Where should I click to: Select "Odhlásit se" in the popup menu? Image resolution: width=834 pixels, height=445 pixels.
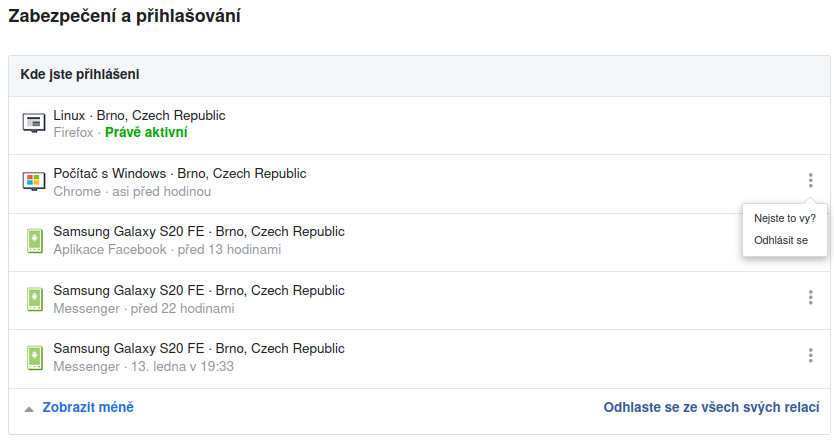pyautogui.click(x=781, y=240)
